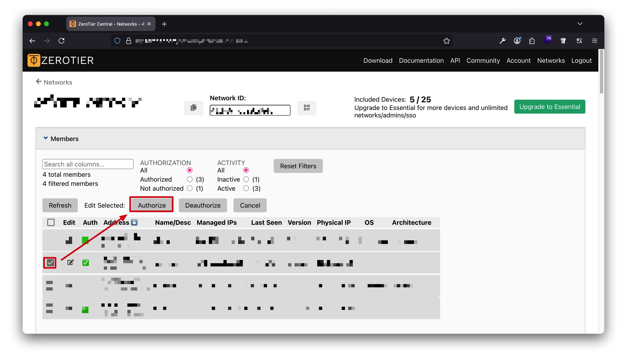Open the extensions puzzle piece icon

(x=532, y=41)
